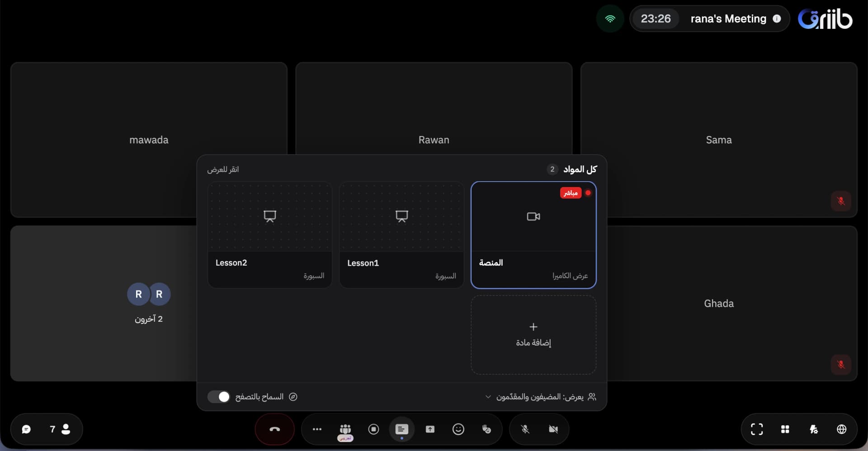
Task: Check the green Wi-Fi connection status icon
Action: point(610,19)
